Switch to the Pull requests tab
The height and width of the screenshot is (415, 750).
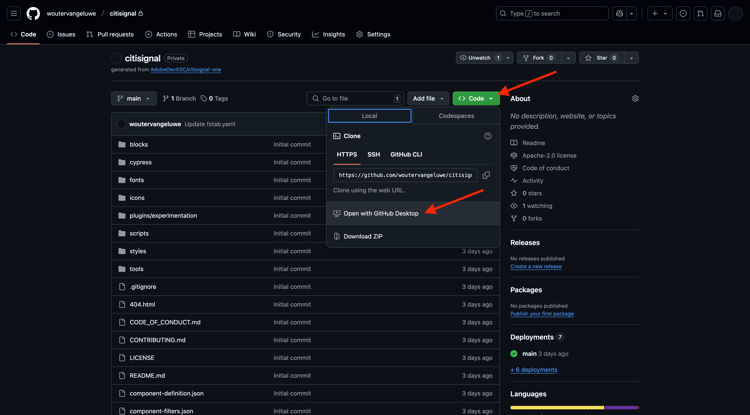coord(110,34)
